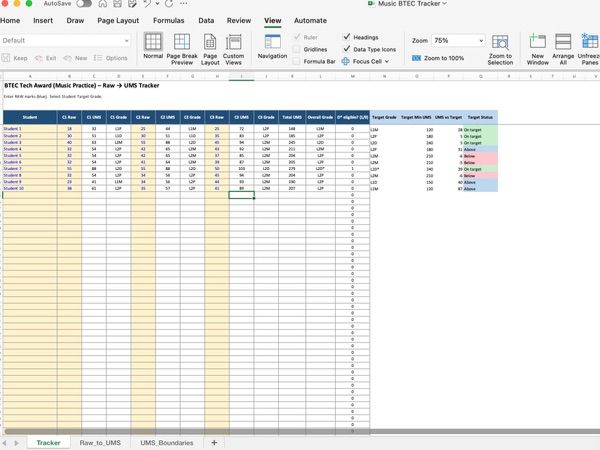The image size is (600, 450).
Task: Open Custom Views icon
Action: [233, 41]
